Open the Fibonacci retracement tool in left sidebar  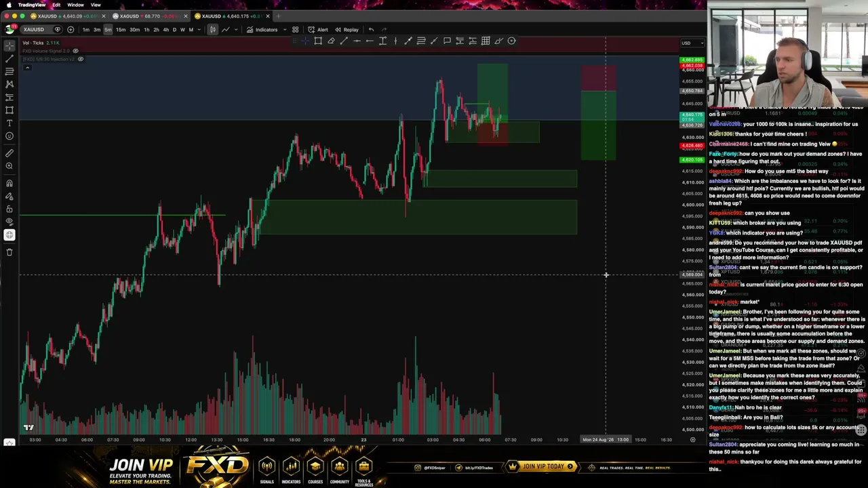pos(9,71)
